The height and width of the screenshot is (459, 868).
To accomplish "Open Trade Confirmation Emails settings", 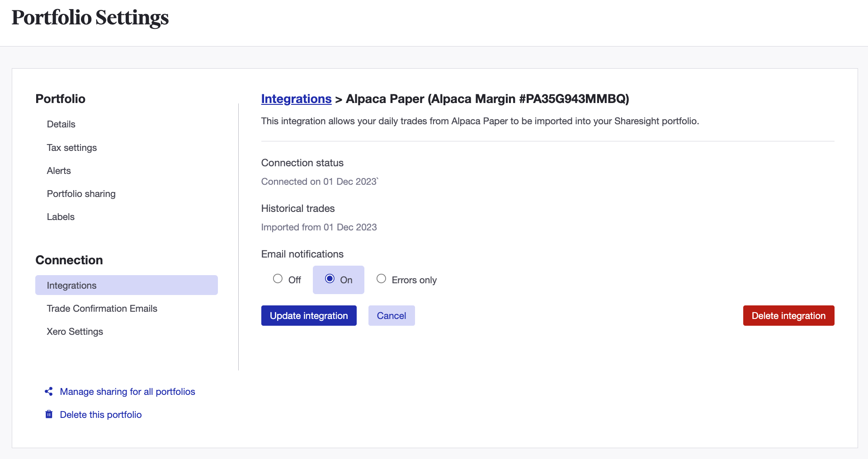I will point(102,309).
